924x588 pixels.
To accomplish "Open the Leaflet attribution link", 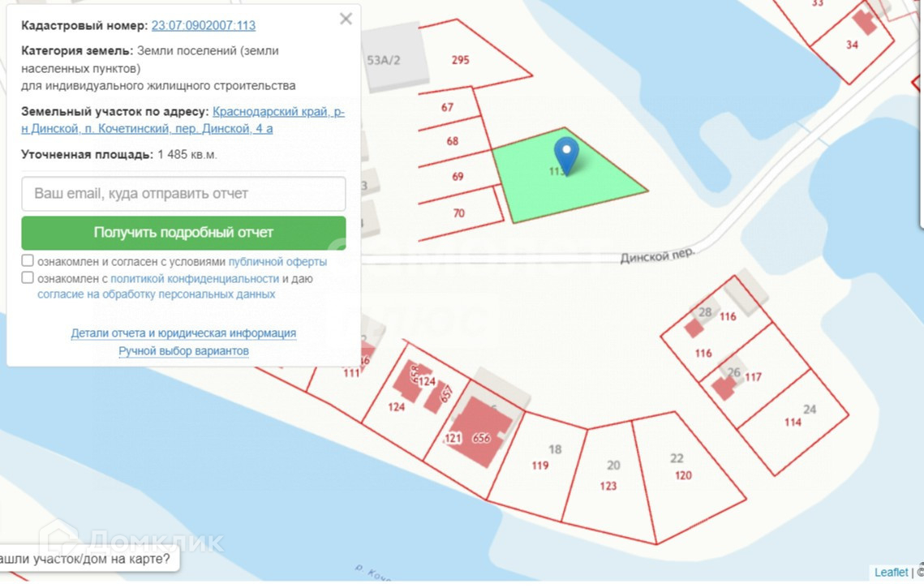I will tap(891, 573).
